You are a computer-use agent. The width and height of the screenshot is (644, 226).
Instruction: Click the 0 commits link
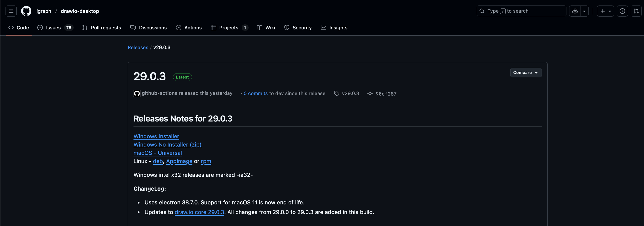(255, 93)
